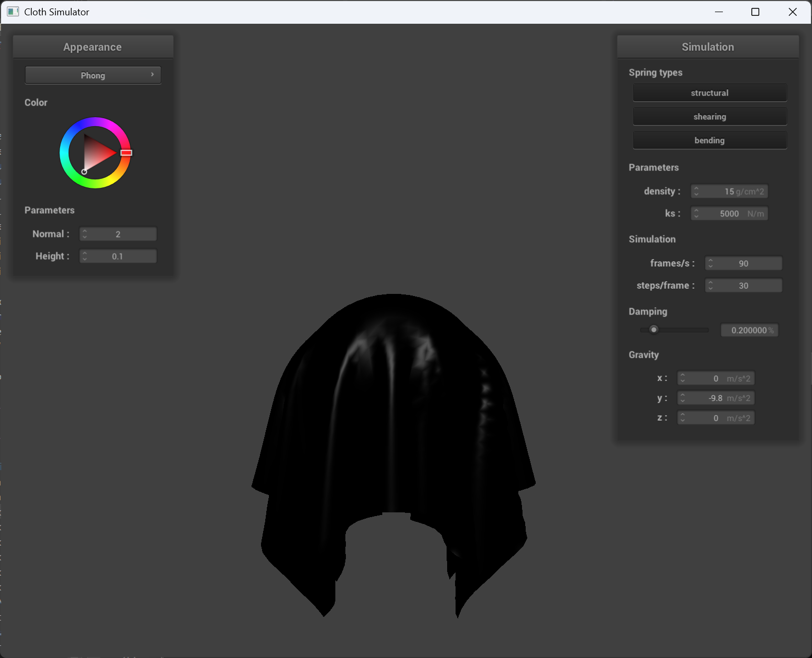Click the Gravity z stepper arrows
Image resolution: width=812 pixels, height=658 pixels.
pos(683,418)
